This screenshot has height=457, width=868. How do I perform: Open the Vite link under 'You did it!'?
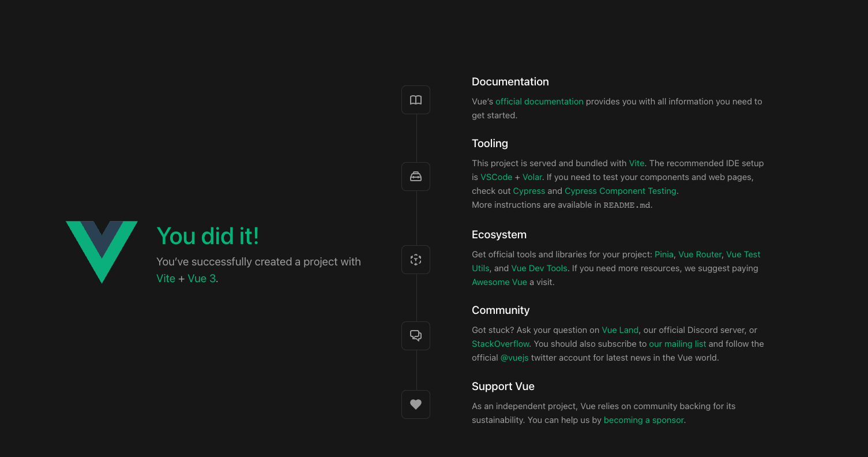click(166, 278)
